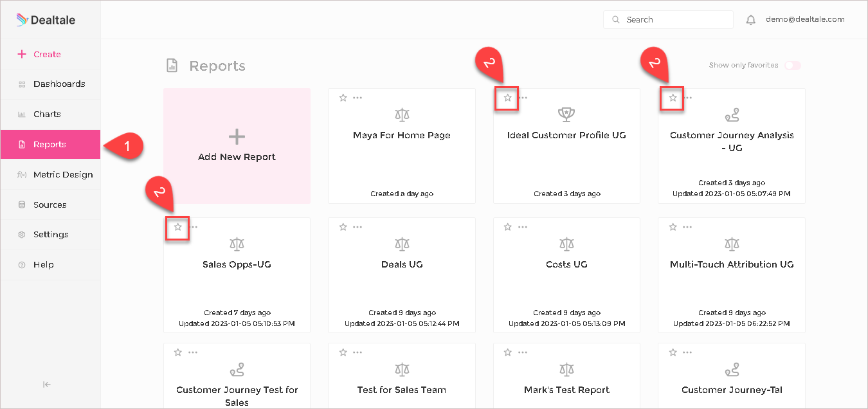
Task: Click the scale icon on Deals UG card
Action: pos(402,244)
